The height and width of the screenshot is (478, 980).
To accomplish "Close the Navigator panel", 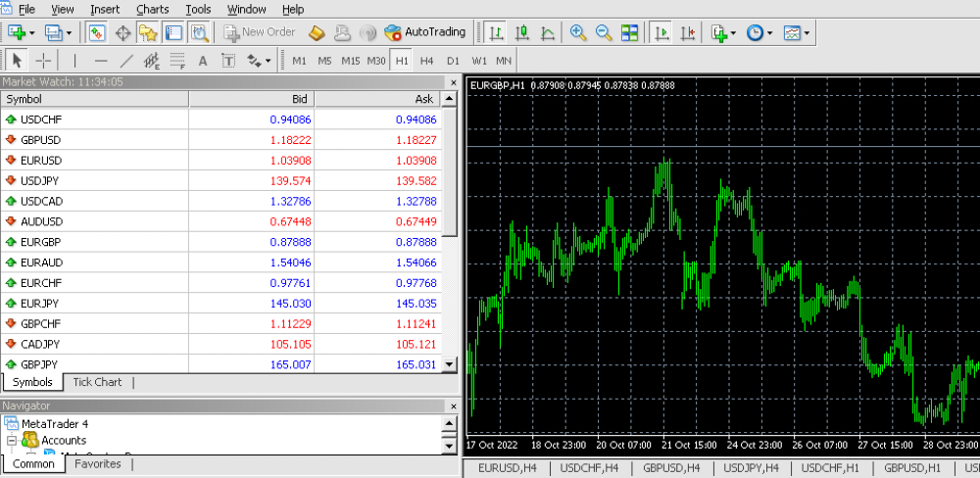I will [x=455, y=406].
